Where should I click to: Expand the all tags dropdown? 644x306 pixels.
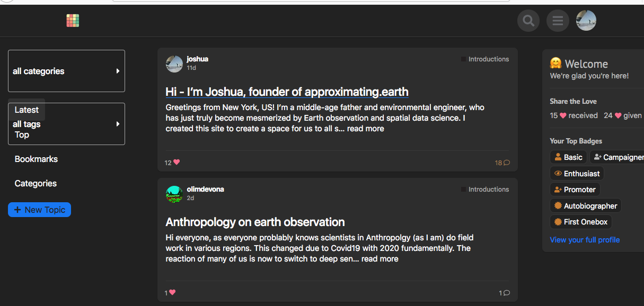click(x=66, y=124)
